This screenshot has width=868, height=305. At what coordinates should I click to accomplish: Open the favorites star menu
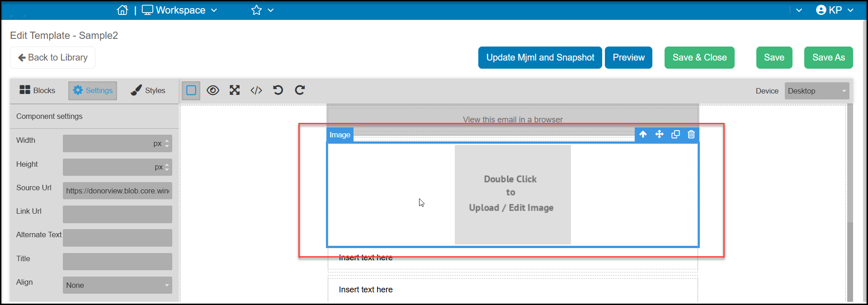coord(262,10)
